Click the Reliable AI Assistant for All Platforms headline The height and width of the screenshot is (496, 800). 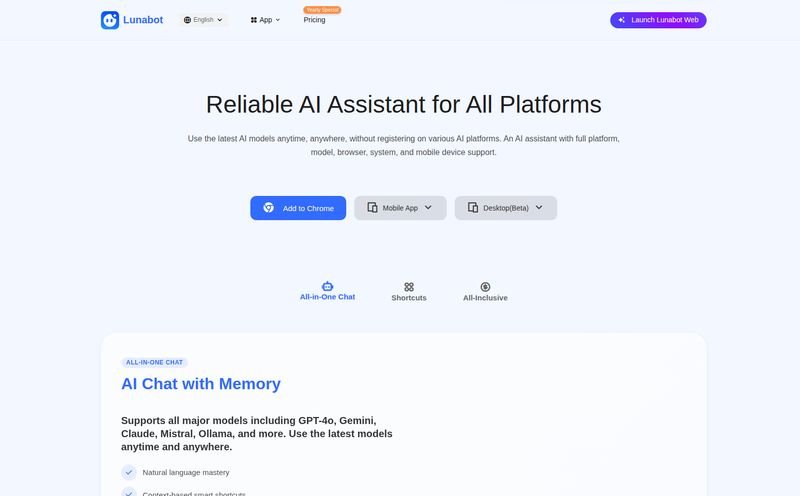coord(404,105)
